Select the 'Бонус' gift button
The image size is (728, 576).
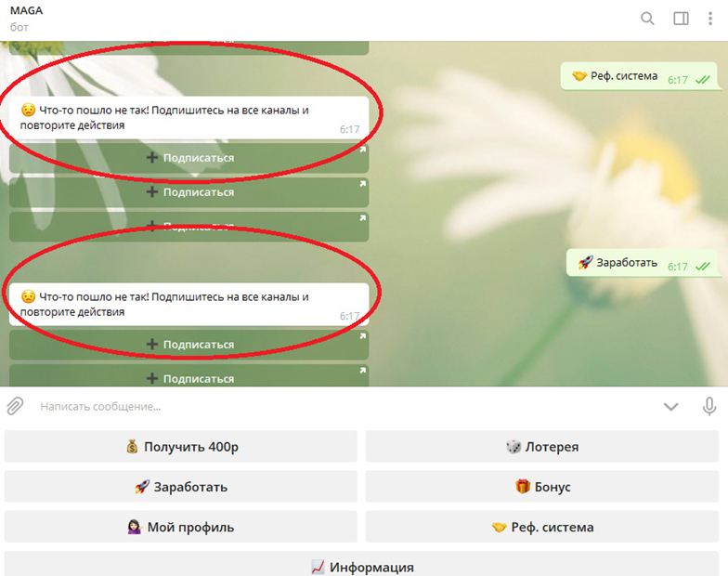(541, 487)
